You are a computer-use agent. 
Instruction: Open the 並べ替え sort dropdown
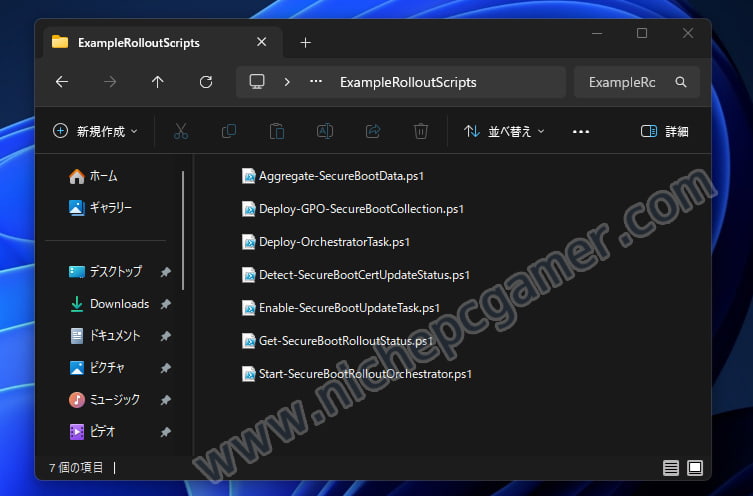(x=504, y=131)
